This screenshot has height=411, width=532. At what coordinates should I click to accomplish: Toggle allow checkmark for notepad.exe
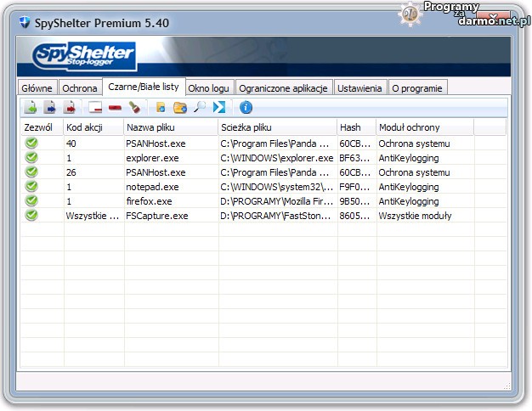coord(31,187)
